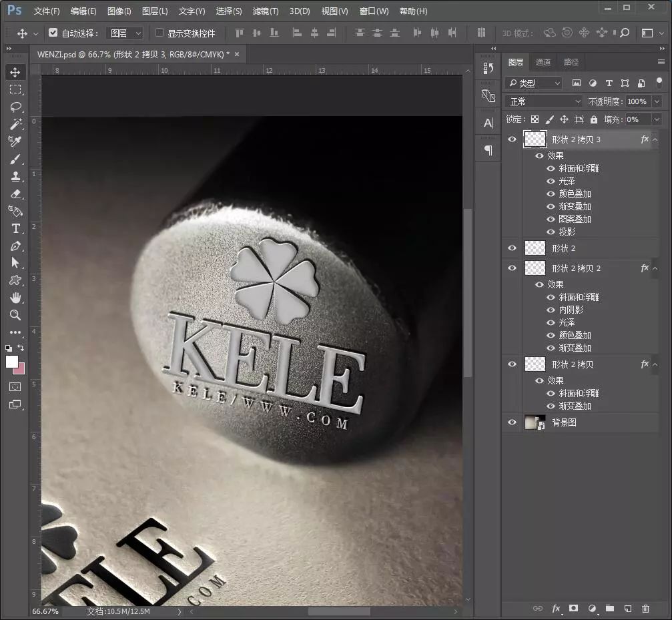Viewport: 672px width, 620px height.
Task: Select the Zoom tool in toolbar
Action: point(15,315)
